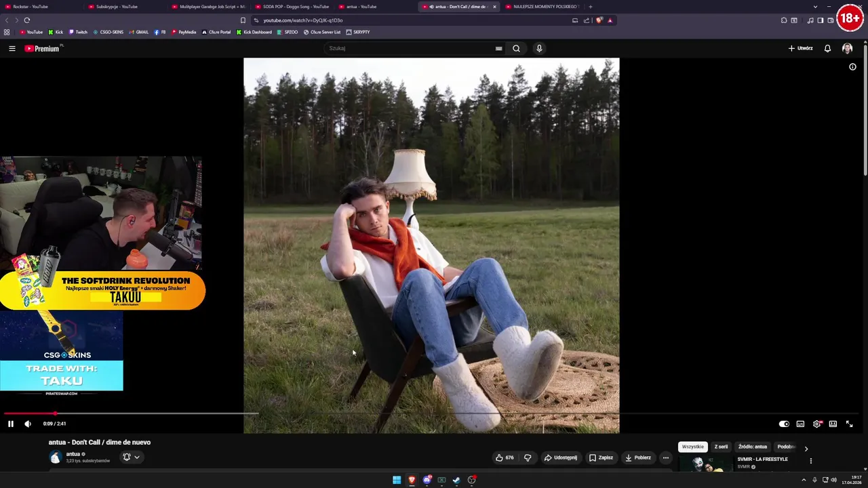This screenshot has height=488, width=868.
Task: Open the browser apps grid icon
Action: 7,32
